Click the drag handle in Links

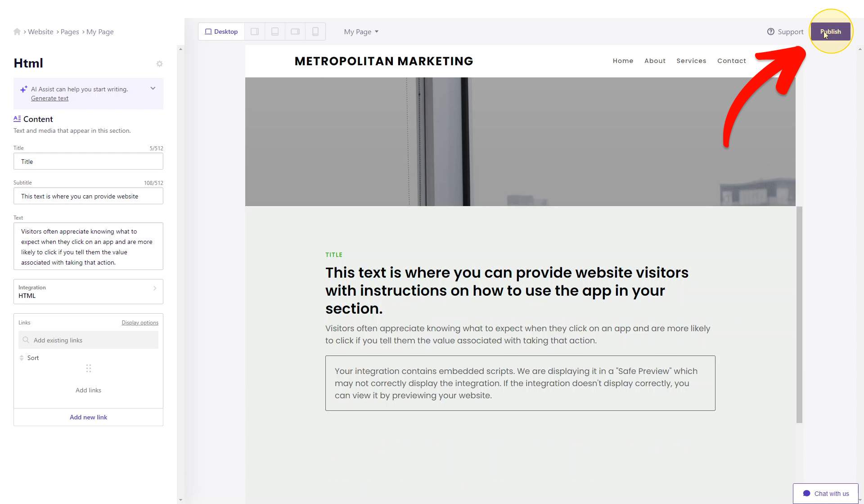click(89, 369)
